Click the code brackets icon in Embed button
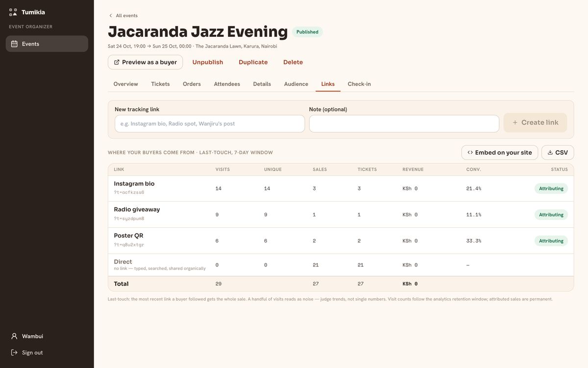588x368 pixels. [470, 153]
